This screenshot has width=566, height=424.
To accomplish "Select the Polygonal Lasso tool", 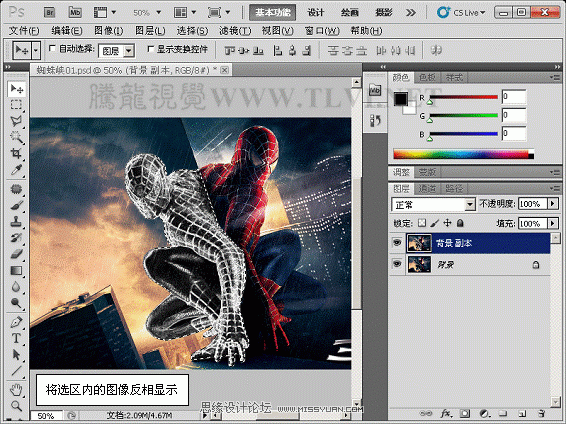I will pyautogui.click(x=16, y=121).
